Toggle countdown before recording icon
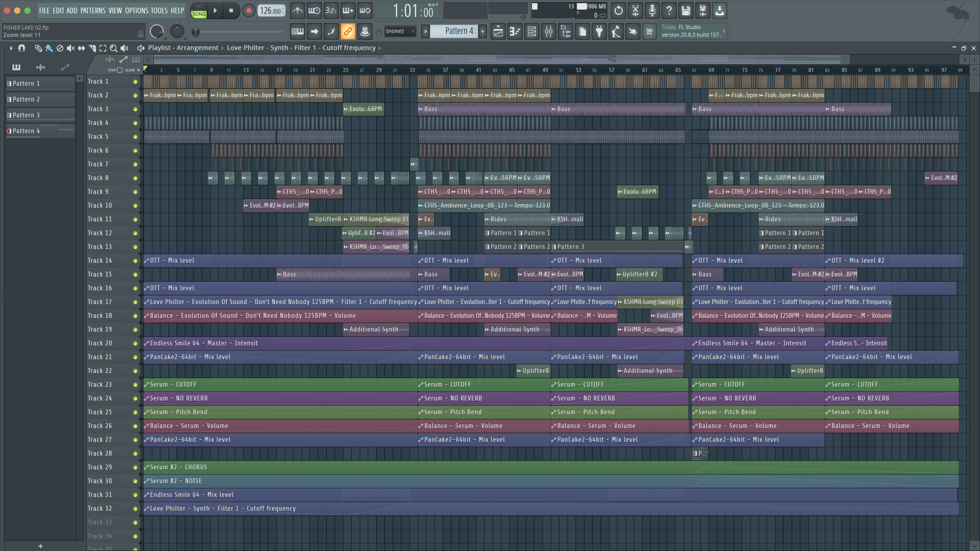The image size is (980, 551). [331, 10]
